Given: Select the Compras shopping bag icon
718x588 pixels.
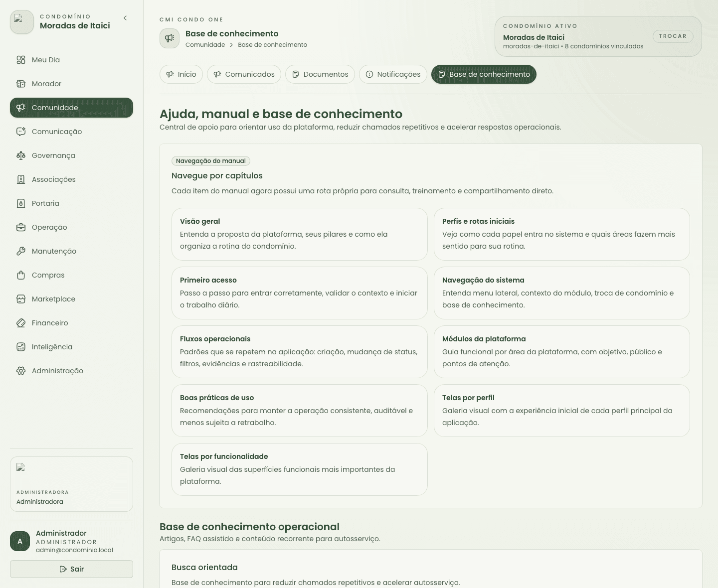Looking at the screenshot, I should (x=21, y=275).
